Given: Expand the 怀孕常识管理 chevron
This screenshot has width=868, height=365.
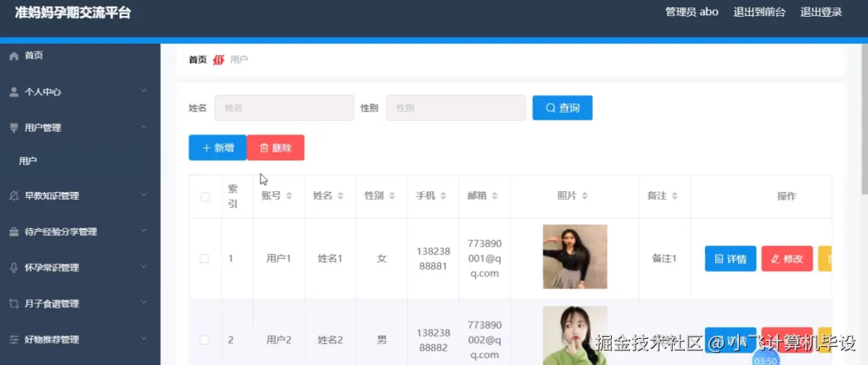Looking at the screenshot, I should point(144,267).
